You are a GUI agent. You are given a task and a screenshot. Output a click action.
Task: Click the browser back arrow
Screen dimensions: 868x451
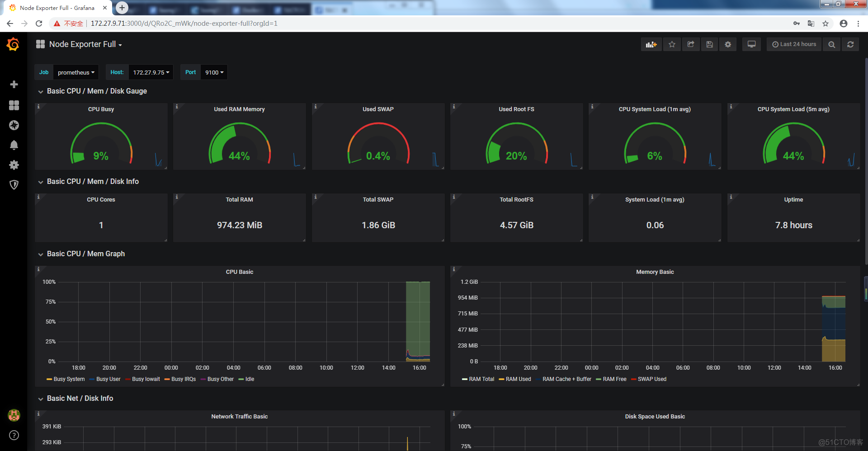click(10, 23)
